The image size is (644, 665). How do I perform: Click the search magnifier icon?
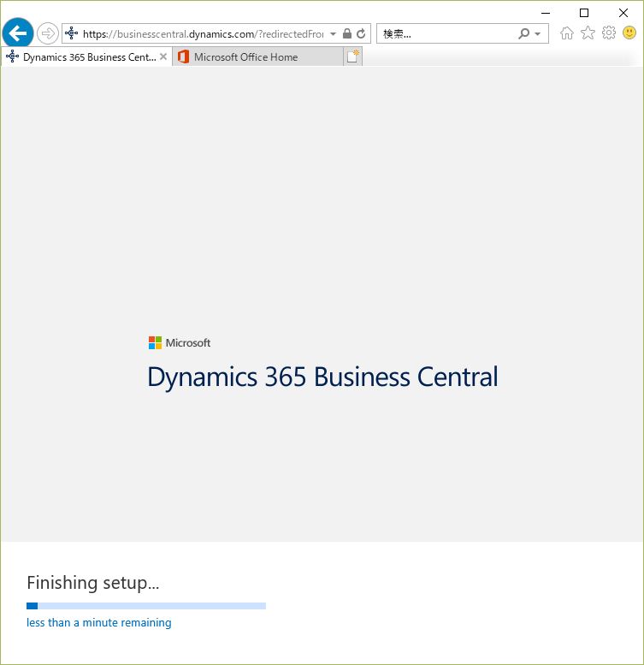tap(524, 33)
